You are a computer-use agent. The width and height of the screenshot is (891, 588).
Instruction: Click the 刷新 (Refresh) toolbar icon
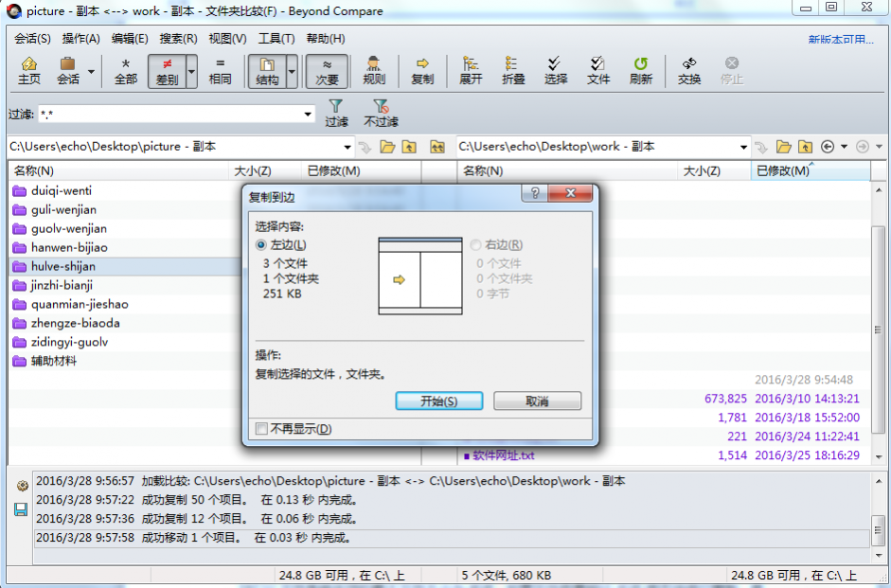640,71
